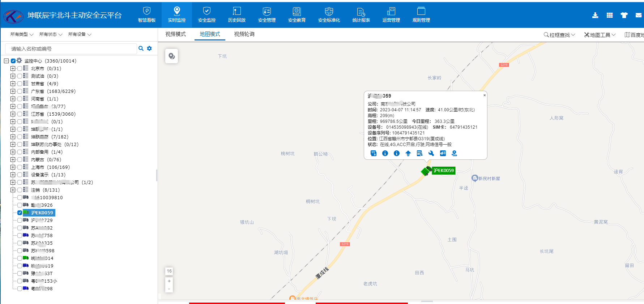This screenshot has width=644, height=304.
Task: Click the name or number search field
Action: [71, 49]
